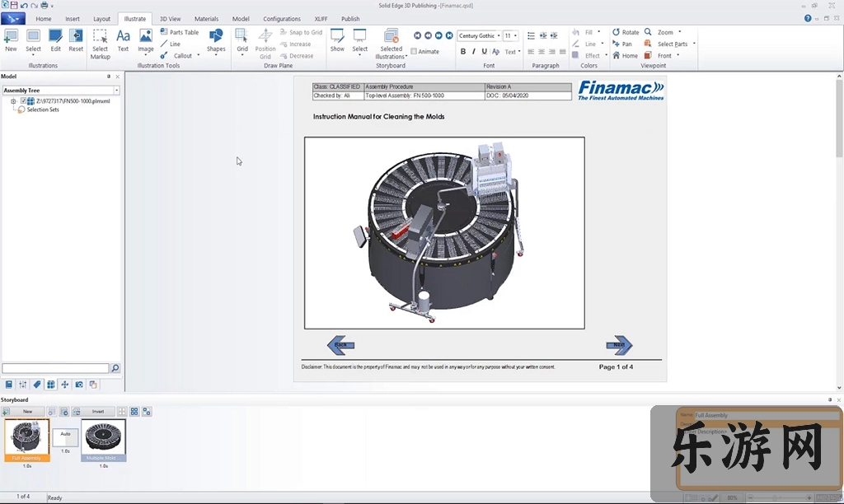The height and width of the screenshot is (504, 844).
Task: Open the Select Parts command
Action: [x=666, y=44]
